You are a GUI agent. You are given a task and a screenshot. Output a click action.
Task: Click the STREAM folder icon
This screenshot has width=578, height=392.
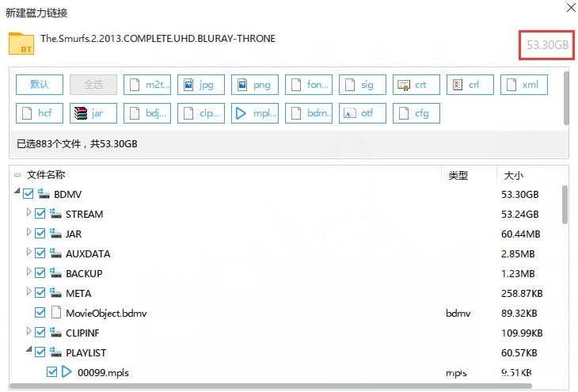[55, 214]
